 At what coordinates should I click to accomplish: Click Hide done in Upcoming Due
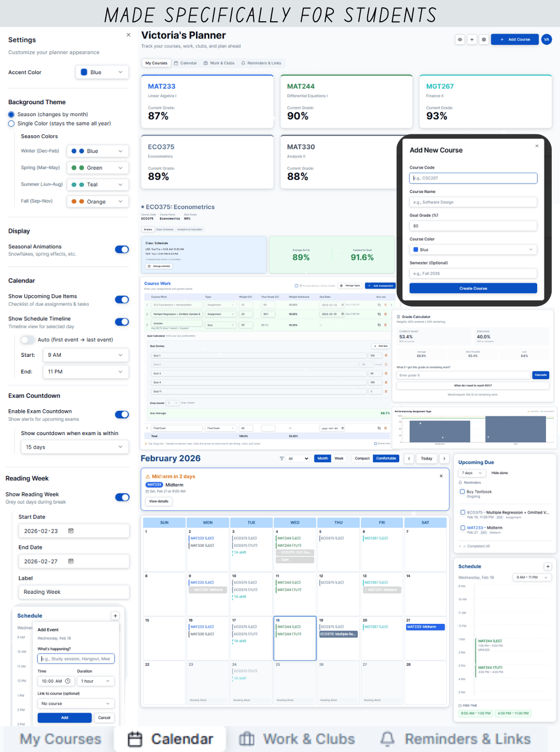pos(500,473)
